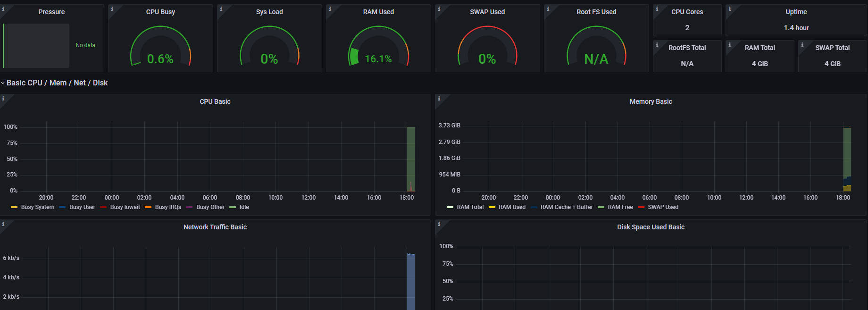Screen dimensions: 868x310
Task: Open the Uptime panel title menu
Action: point(796,12)
